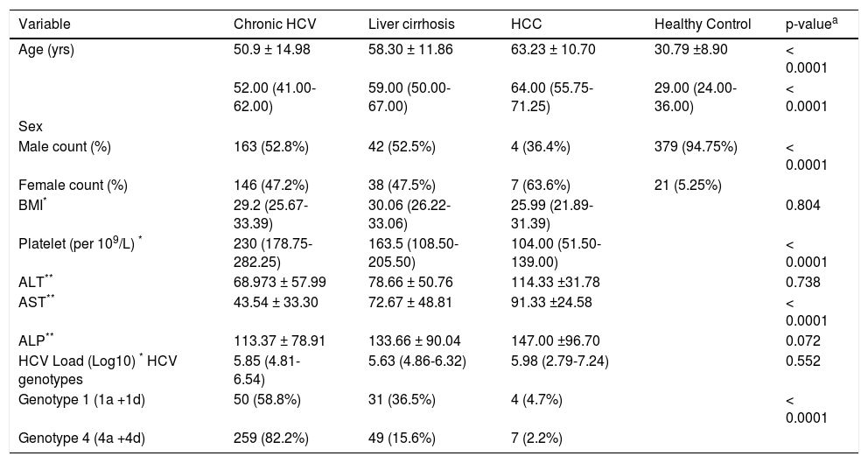Image resolution: width=868 pixels, height=463 pixels.
Task: Select the BMI row label
Action: point(31,204)
